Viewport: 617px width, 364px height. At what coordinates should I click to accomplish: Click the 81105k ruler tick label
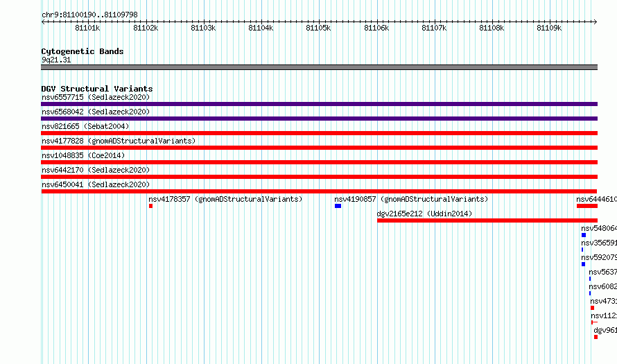(318, 28)
